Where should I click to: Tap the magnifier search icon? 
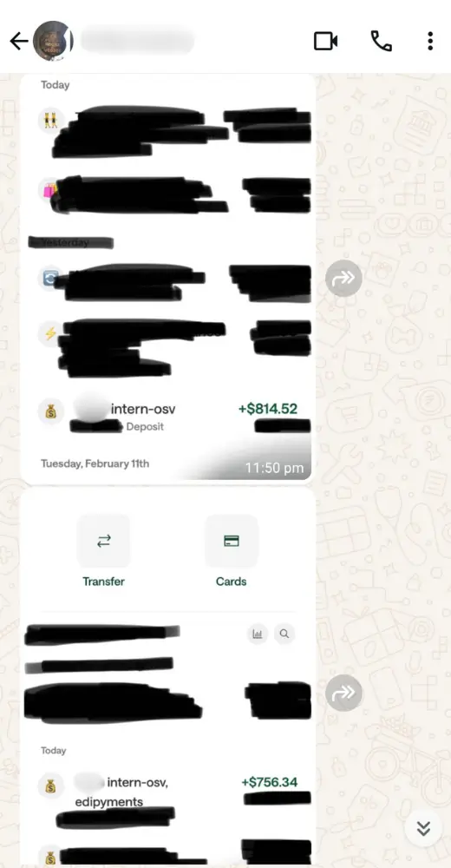point(284,634)
